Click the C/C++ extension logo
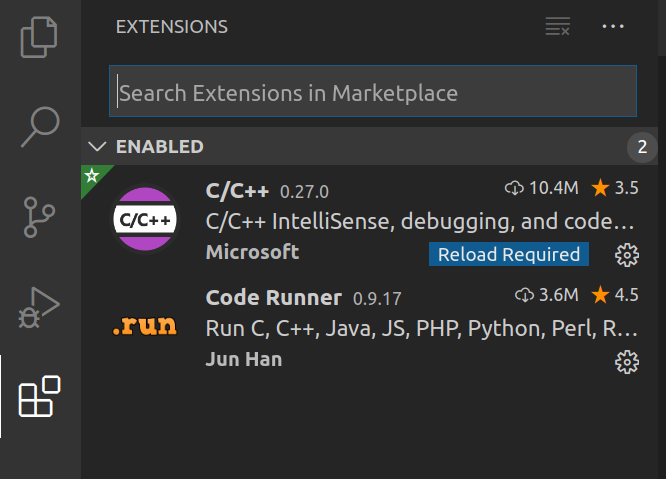 click(146, 220)
